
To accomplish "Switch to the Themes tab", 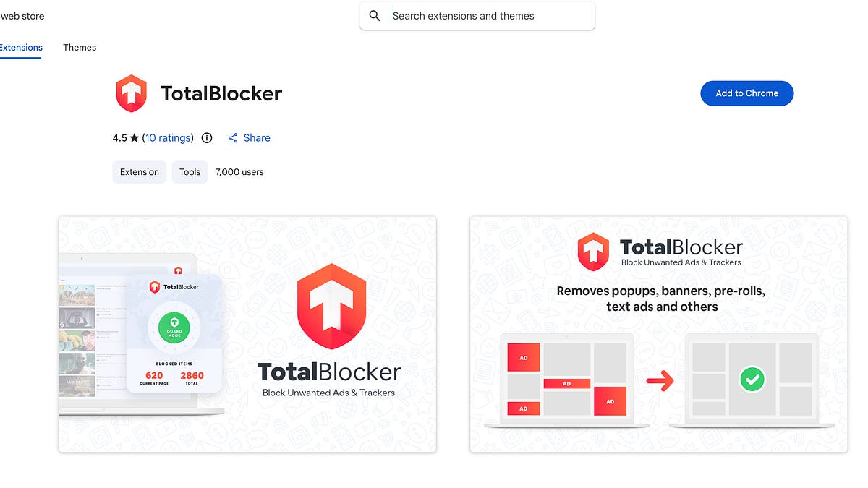I will click(79, 47).
